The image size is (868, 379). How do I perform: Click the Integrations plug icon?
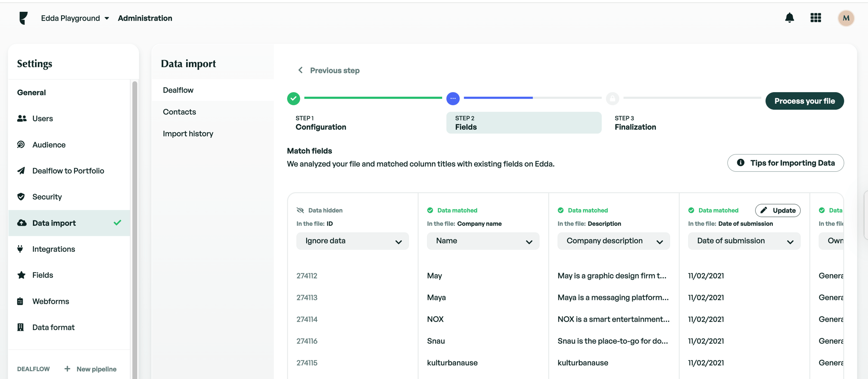point(20,249)
